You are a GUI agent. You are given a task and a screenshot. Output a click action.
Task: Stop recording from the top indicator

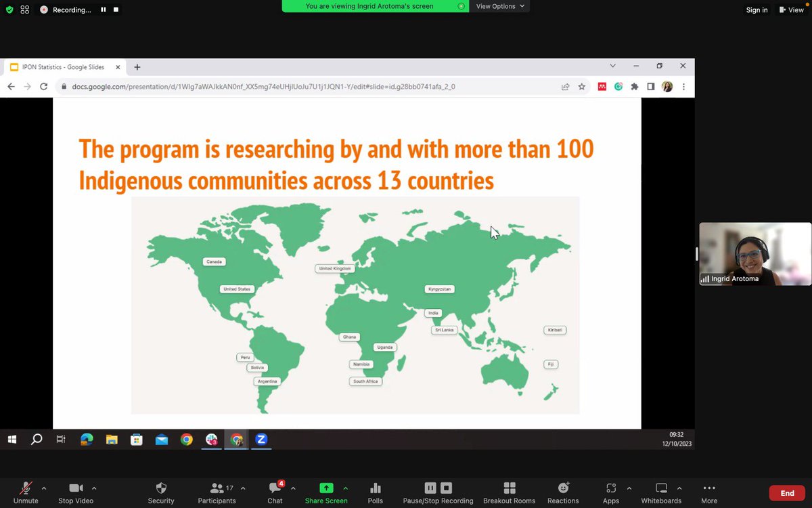tap(116, 10)
